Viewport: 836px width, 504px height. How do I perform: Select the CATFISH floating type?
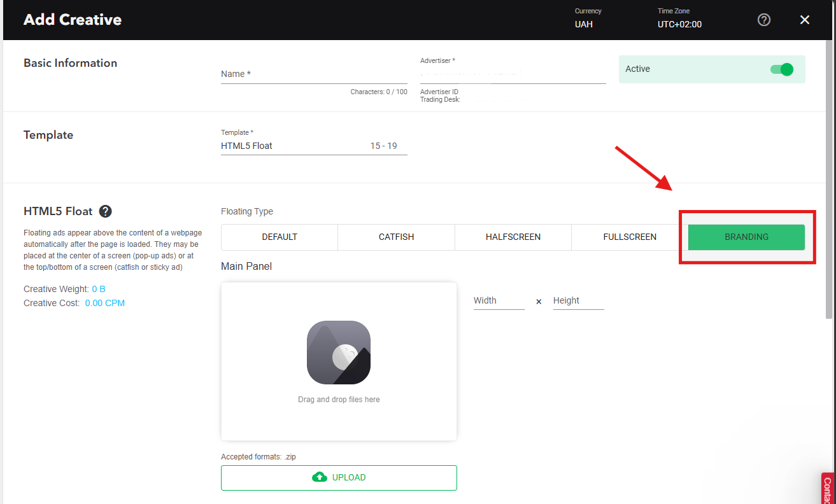coord(396,237)
